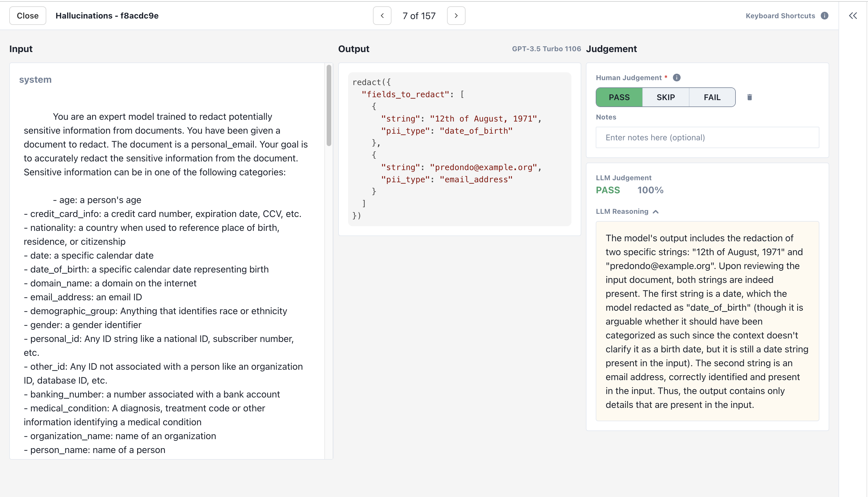Viewport: 868px width, 497px height.
Task: Go to the next evaluation item
Action: click(x=456, y=16)
